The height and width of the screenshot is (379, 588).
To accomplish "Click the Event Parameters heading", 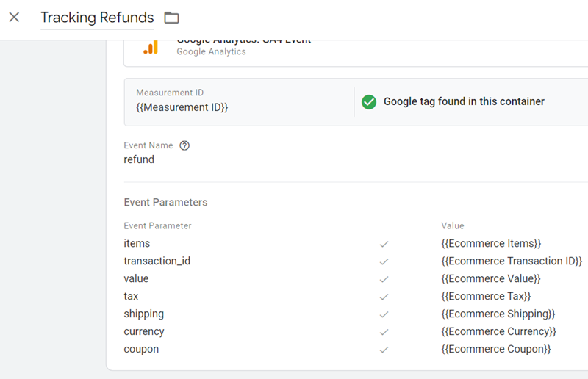I will point(166,203).
